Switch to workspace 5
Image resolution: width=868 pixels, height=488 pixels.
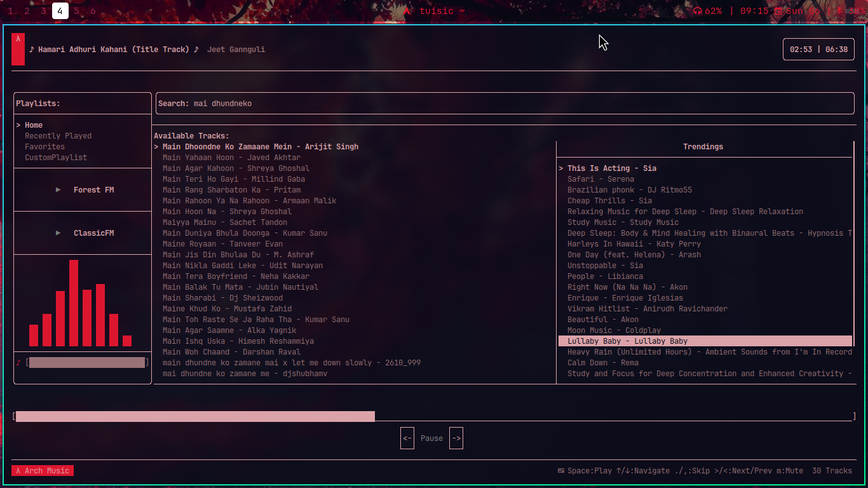point(77,11)
